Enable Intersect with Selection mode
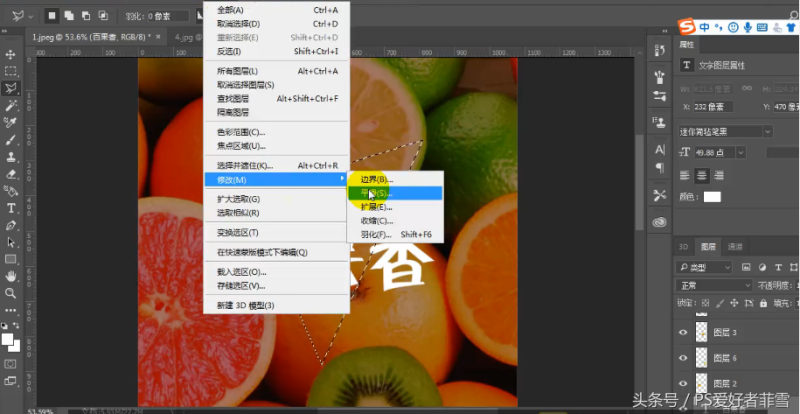The height and width of the screenshot is (414, 800). click(103, 16)
